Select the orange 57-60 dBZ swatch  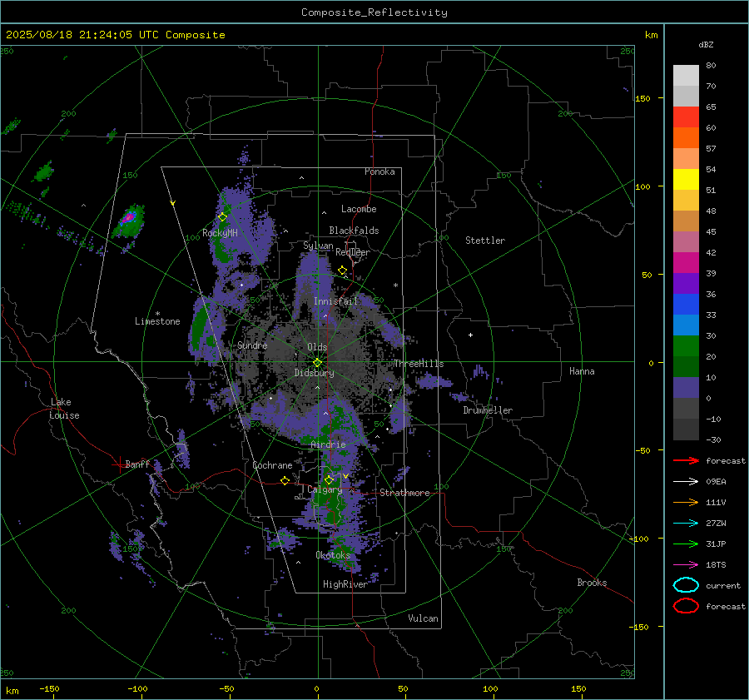tap(686, 138)
